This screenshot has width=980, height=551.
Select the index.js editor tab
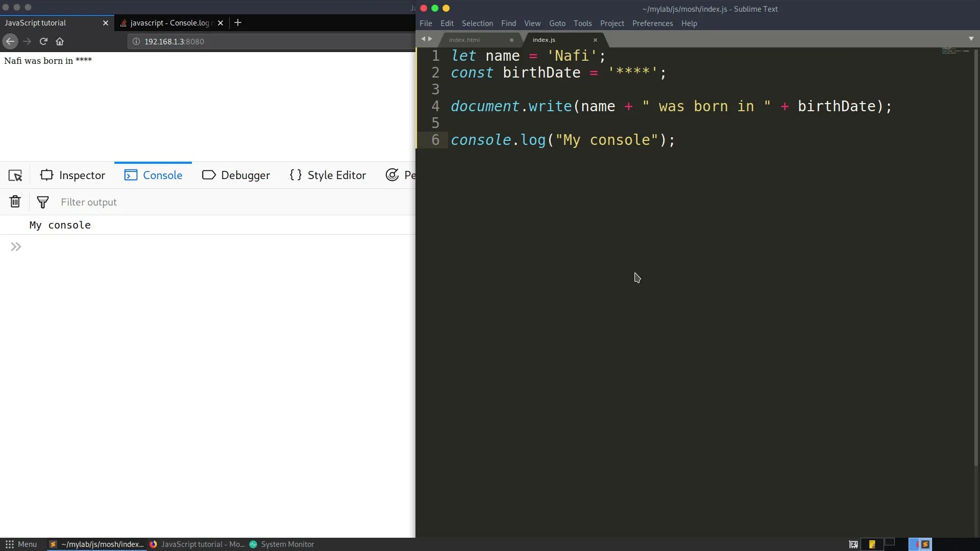coord(544,39)
